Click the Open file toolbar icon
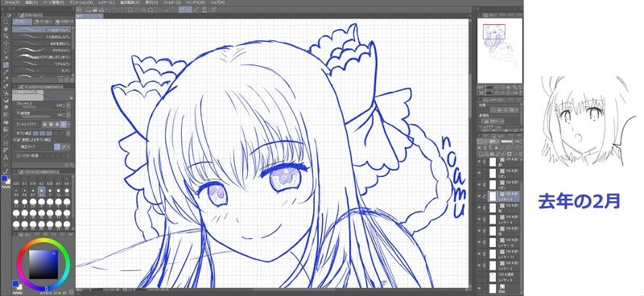Image resolution: width=644 pixels, height=296 pixels. coord(95,10)
